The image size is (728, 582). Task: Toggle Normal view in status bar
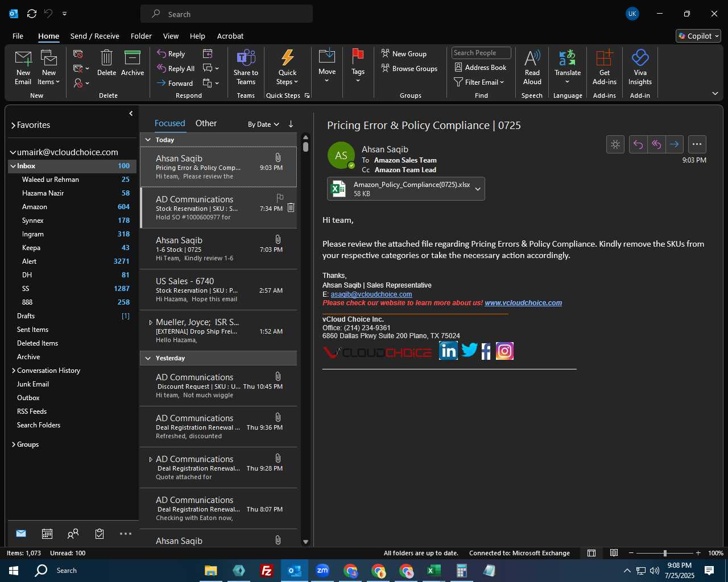point(591,553)
